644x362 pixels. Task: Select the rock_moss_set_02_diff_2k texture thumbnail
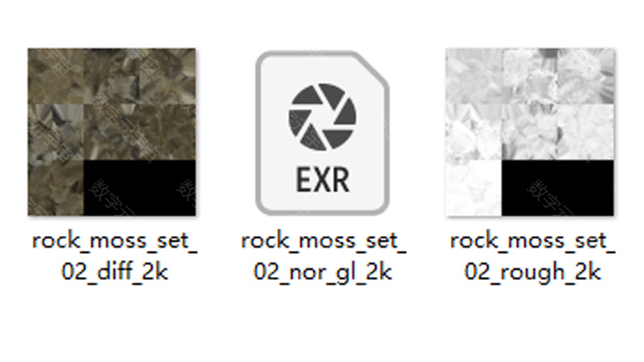tap(112, 132)
